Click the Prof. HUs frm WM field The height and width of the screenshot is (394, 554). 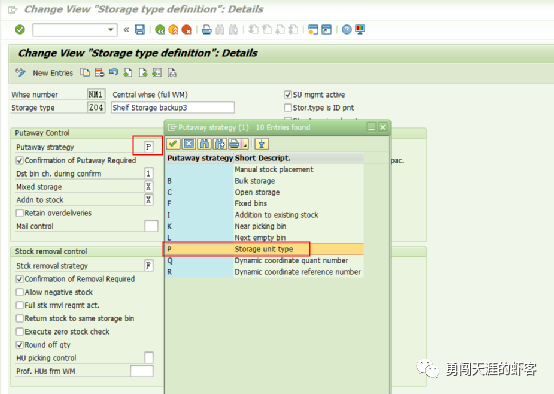click(x=142, y=371)
